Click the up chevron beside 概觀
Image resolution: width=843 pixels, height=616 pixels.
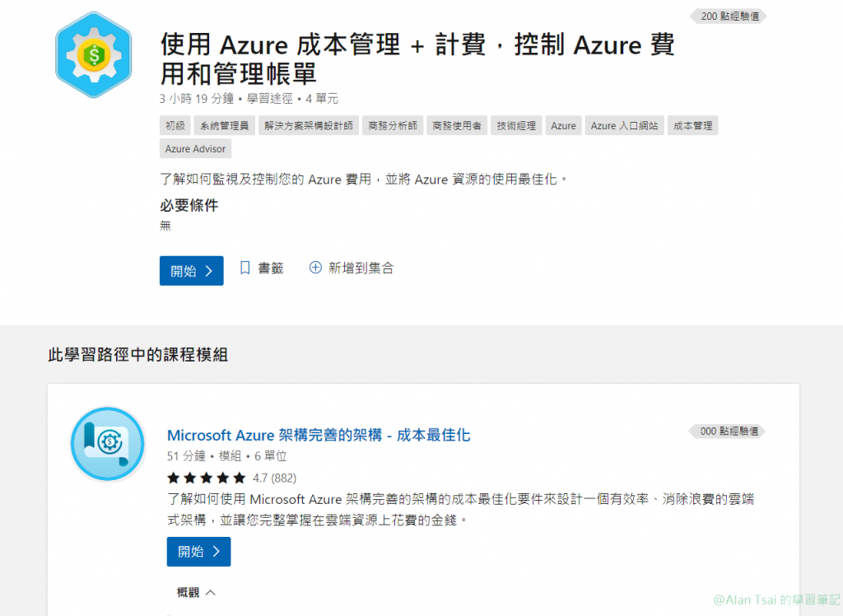[211, 592]
